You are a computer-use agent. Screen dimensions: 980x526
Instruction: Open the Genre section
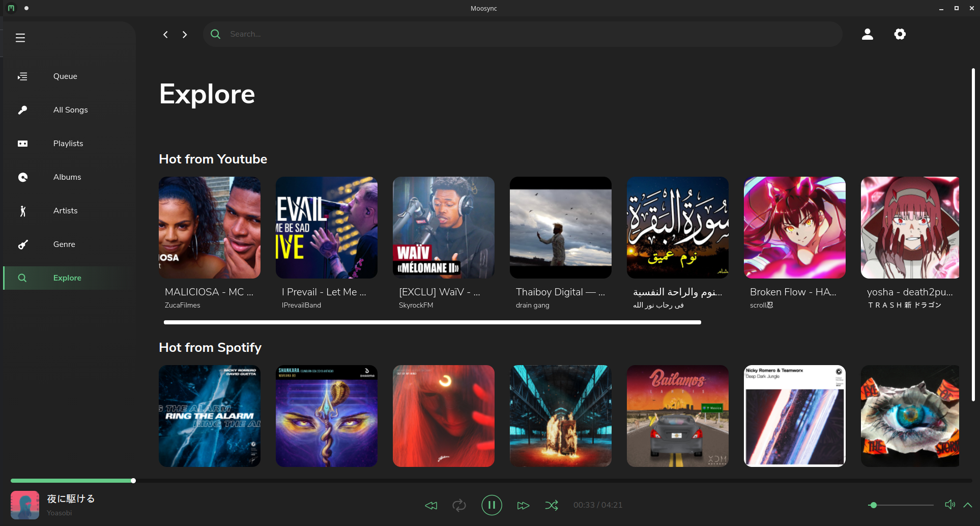tap(69, 244)
